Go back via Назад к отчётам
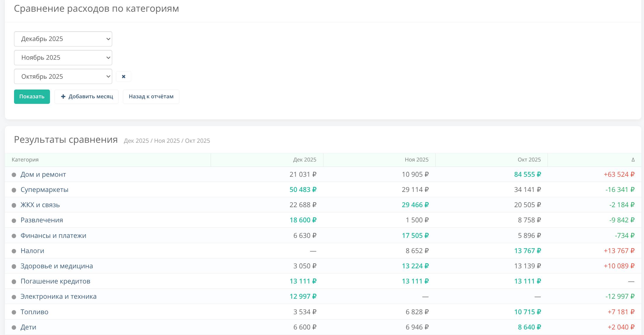Viewport: 644px width, 335px height. (151, 97)
